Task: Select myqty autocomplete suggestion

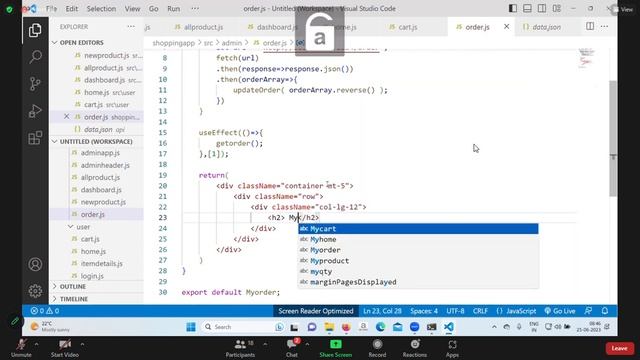Action: 418,271
